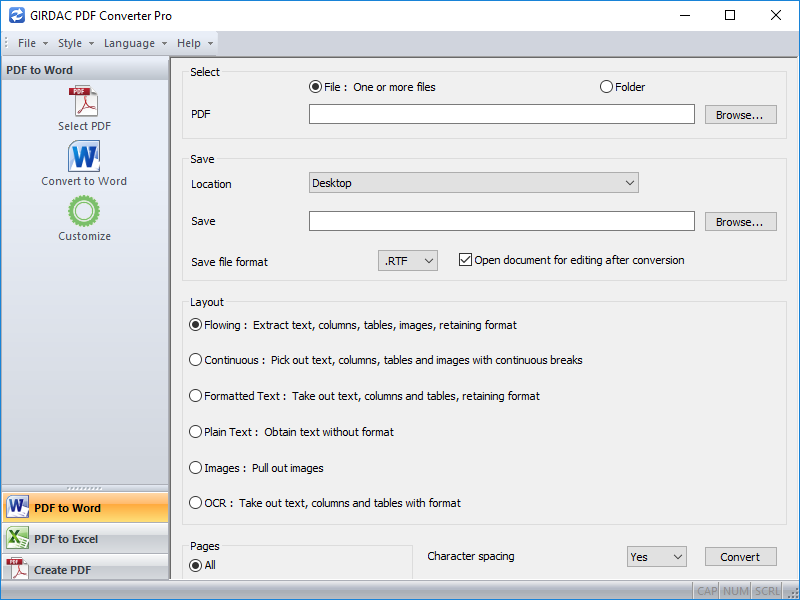Screen dimensions: 800x600
Task: Click the PDF icon on the Create PDF tab
Action: 17,568
